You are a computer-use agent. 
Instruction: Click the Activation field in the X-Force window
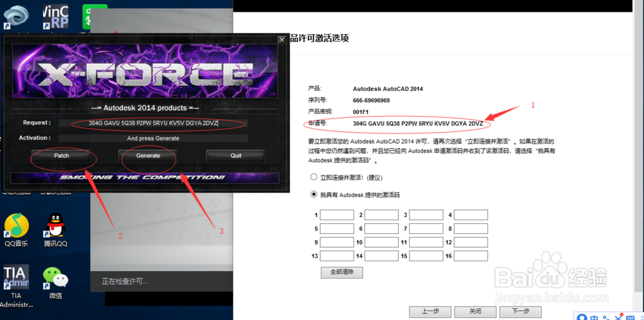[153, 138]
